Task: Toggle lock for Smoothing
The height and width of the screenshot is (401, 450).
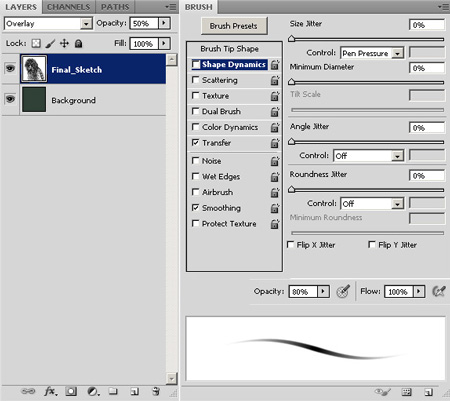Action: tap(275, 208)
